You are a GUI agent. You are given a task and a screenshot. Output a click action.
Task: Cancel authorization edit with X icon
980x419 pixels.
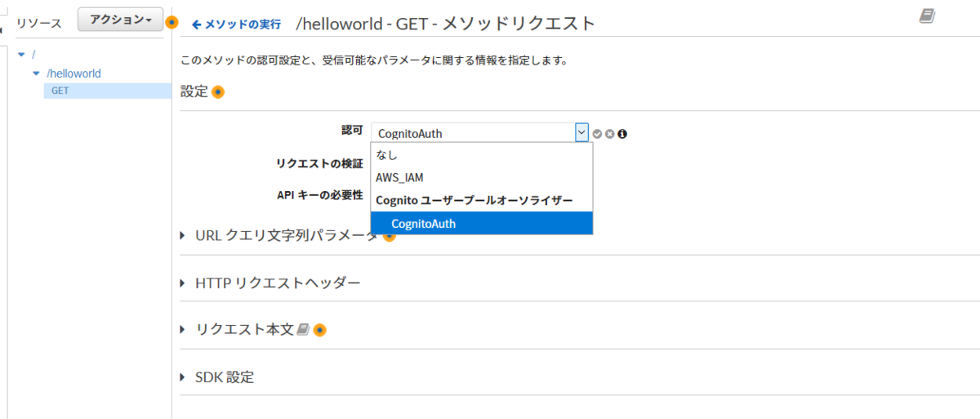pos(610,134)
